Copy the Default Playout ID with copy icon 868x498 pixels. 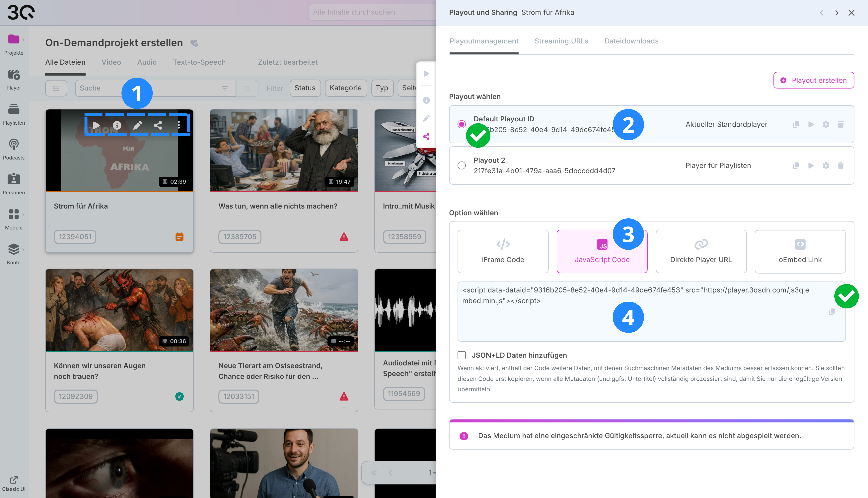pos(796,124)
